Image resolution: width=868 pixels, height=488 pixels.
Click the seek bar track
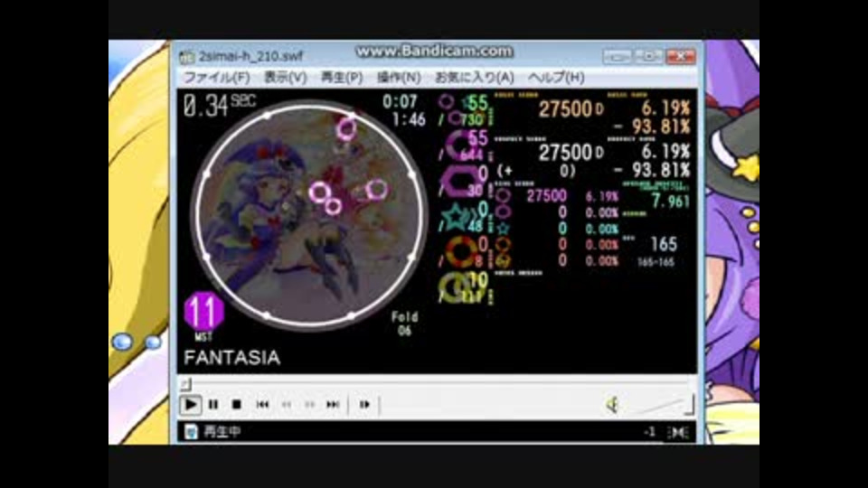click(x=437, y=383)
